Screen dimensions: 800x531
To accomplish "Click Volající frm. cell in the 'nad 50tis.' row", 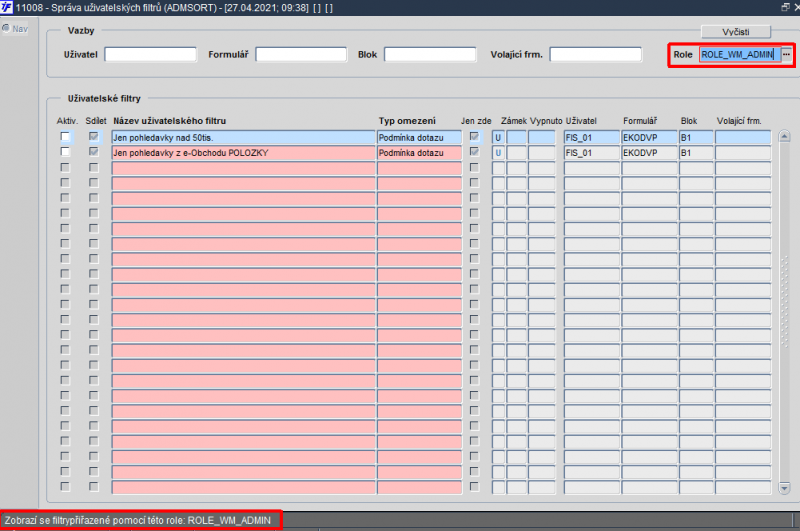I will coord(743,137).
